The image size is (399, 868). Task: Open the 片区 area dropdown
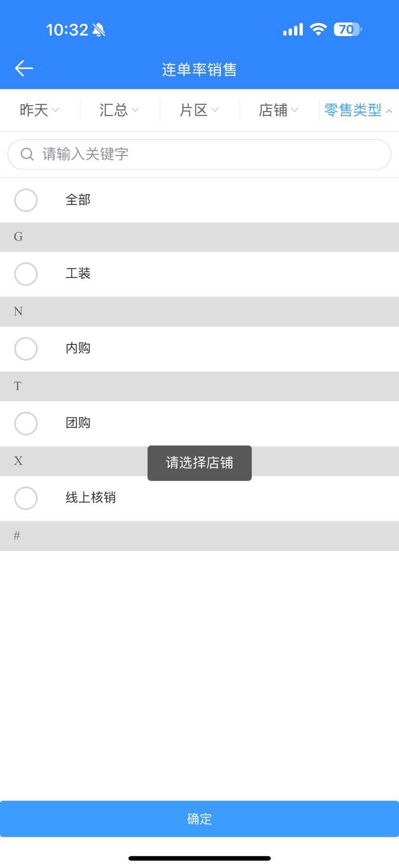point(199,110)
